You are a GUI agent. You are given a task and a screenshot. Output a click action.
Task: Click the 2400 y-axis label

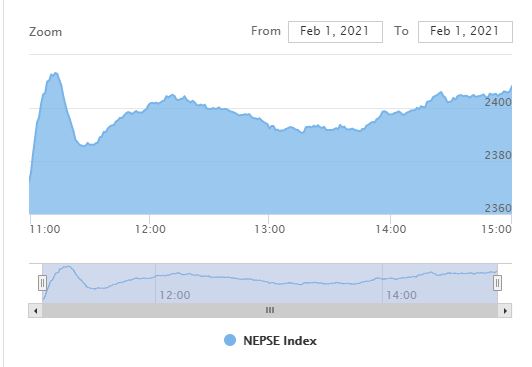pos(498,102)
